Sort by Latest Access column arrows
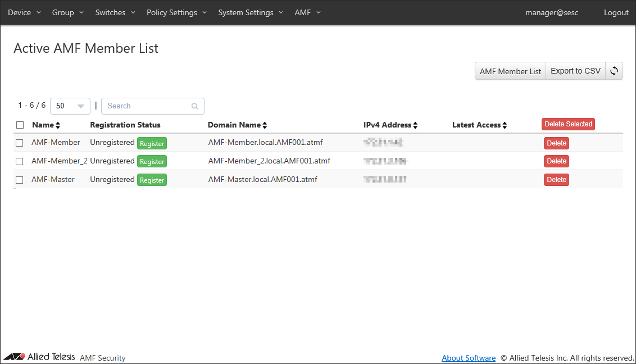The width and height of the screenshot is (636, 364). point(505,125)
